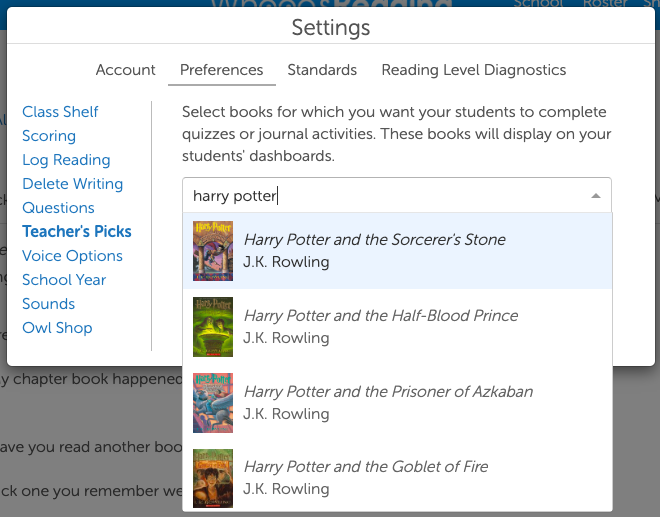Open the Delete Writing section
Viewport: 660px width, 517px height.
[72, 184]
